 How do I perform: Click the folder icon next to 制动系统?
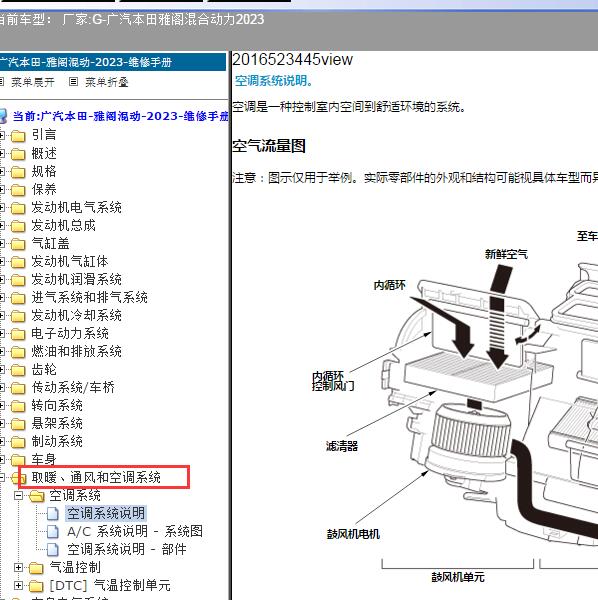point(18,442)
